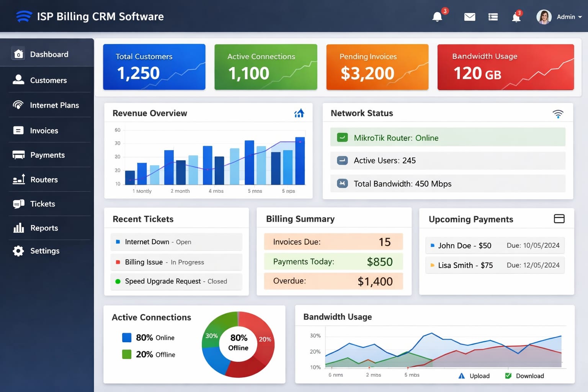Screen dimensions: 588x392
Task: Open the alert bell next to Admin avatar
Action: 516,17
